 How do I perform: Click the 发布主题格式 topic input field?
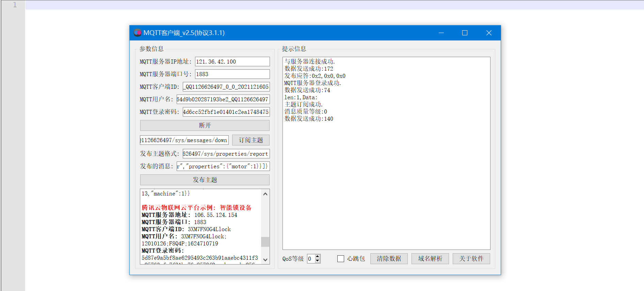(x=226, y=154)
